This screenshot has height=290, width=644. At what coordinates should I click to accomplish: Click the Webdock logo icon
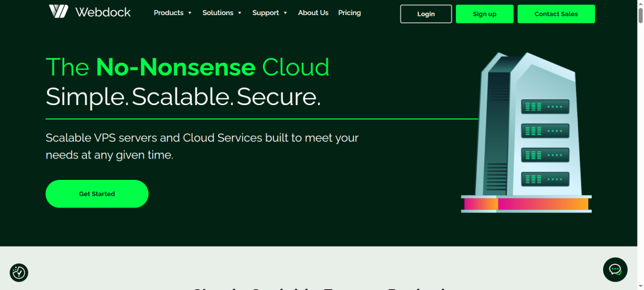tap(58, 11)
